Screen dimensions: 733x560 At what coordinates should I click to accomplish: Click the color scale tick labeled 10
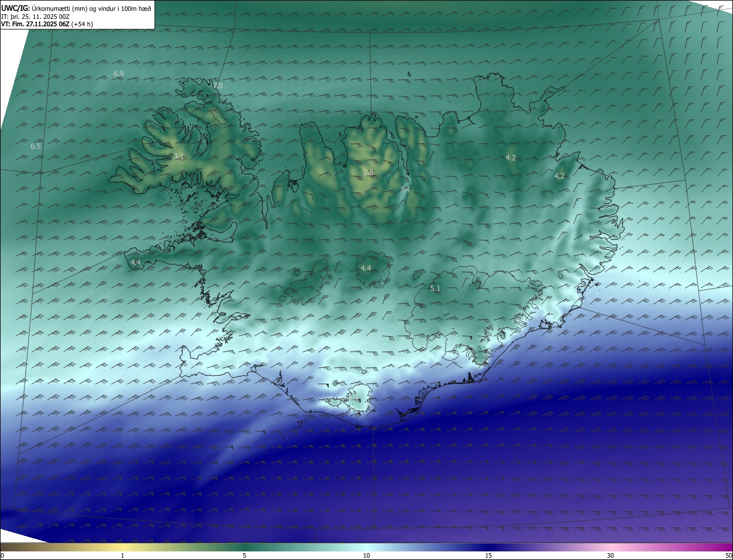[x=366, y=555]
